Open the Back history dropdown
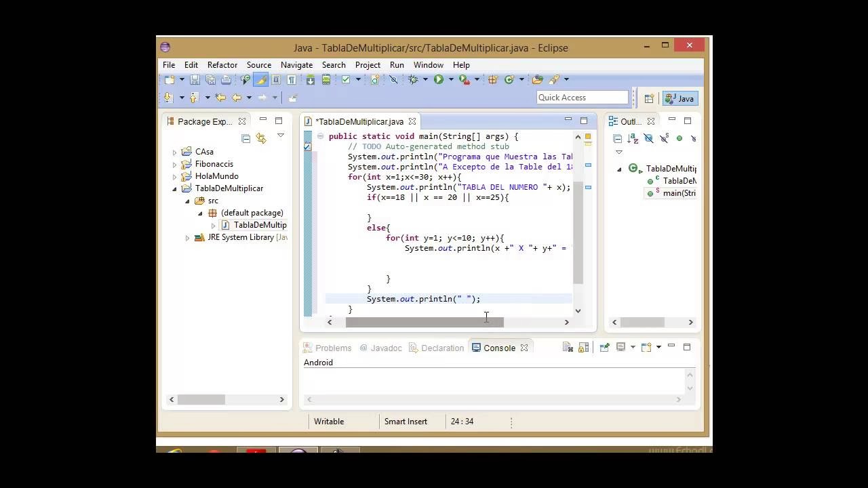 [249, 98]
